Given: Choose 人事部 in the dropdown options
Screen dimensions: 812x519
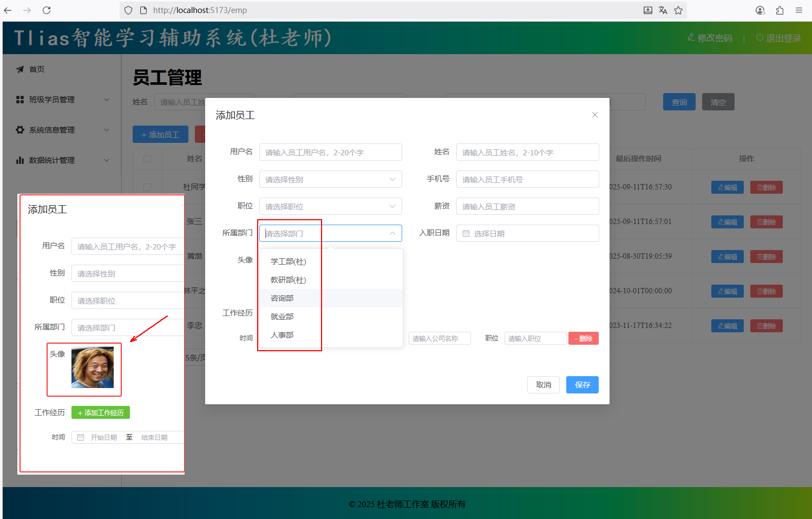Looking at the screenshot, I should (282, 335).
